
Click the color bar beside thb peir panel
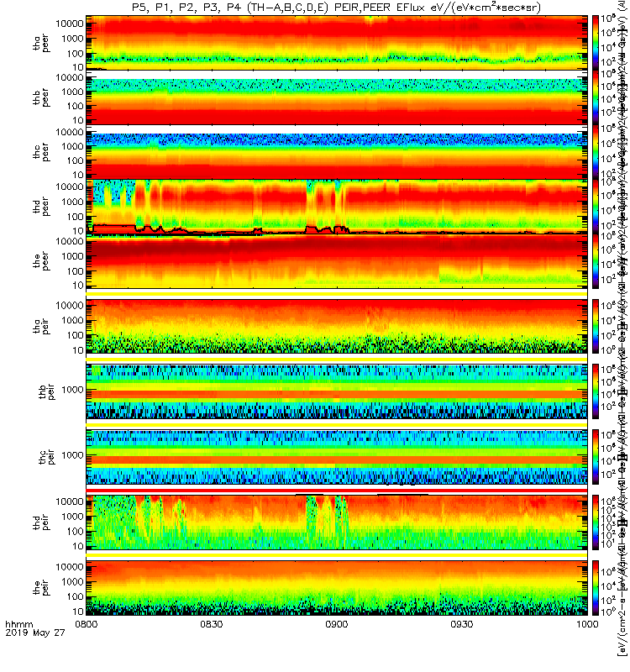click(x=596, y=391)
